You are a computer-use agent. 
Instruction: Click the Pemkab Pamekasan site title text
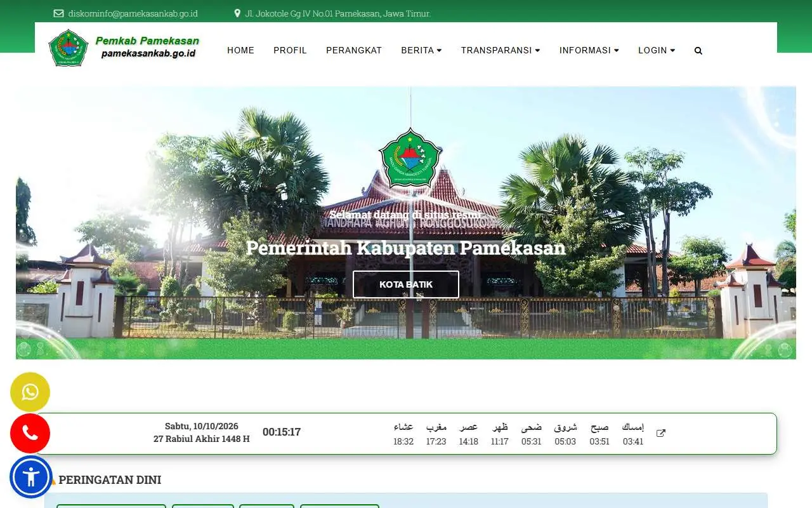(x=147, y=41)
